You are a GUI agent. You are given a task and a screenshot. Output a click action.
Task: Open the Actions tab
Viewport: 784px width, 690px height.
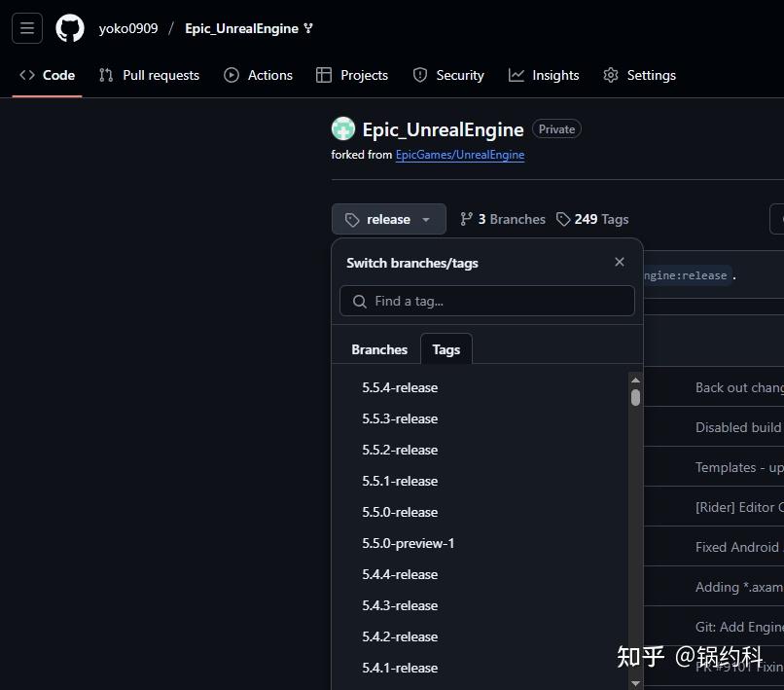(258, 75)
